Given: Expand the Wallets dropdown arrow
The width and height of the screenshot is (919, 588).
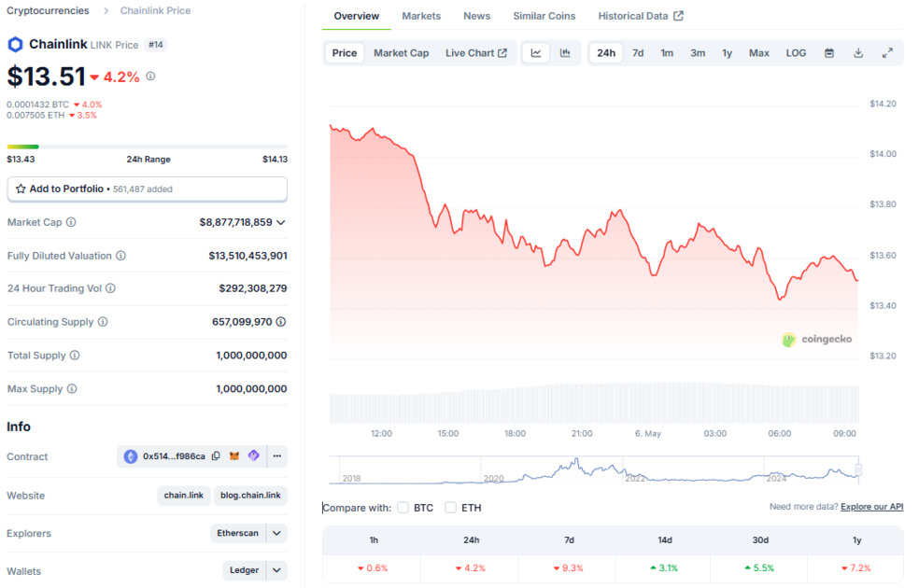Looking at the screenshot, I should [277, 570].
